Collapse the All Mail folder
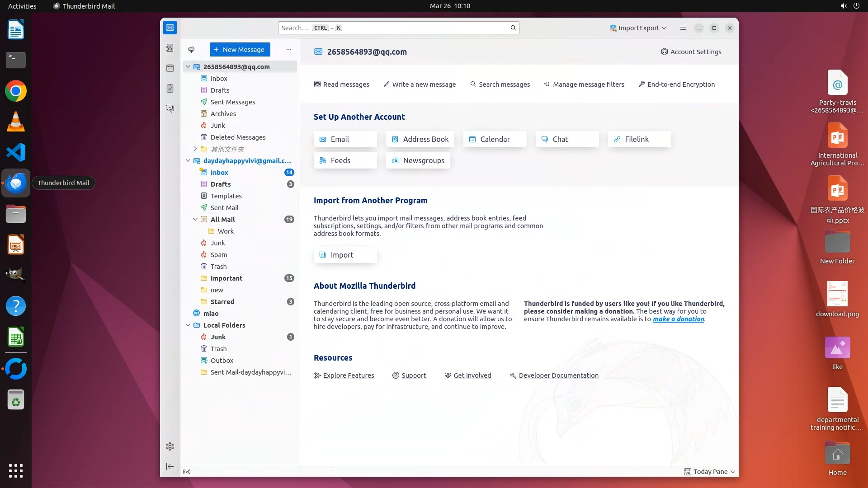 (x=195, y=219)
